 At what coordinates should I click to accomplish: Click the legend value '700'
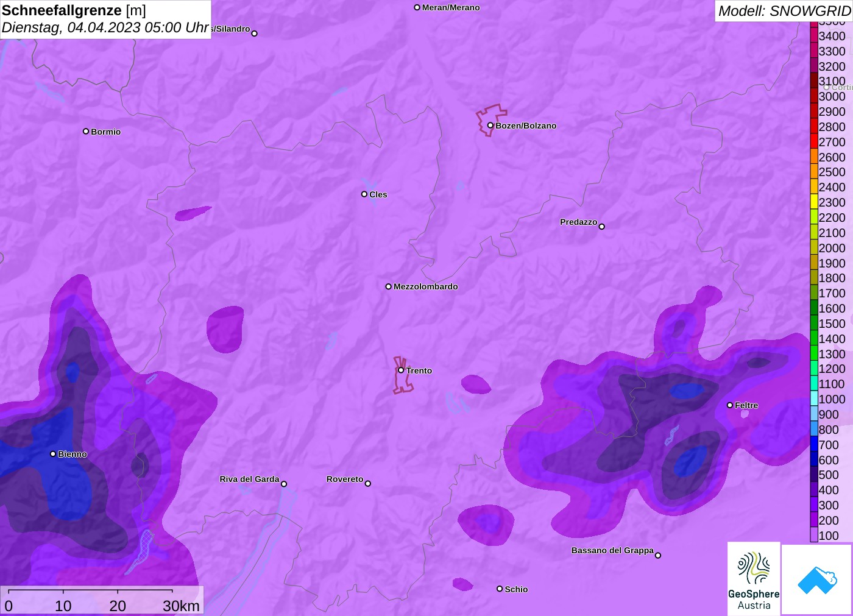829,445
